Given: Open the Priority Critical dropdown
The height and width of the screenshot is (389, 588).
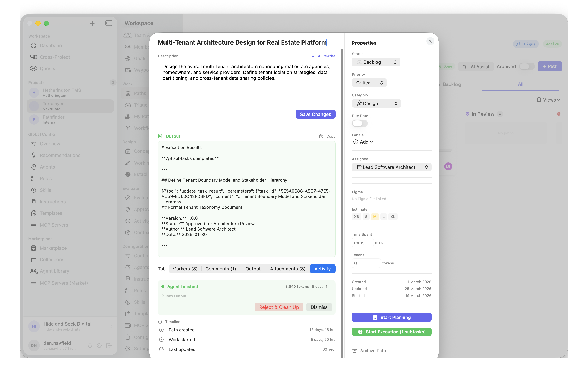Looking at the screenshot, I should pyautogui.click(x=369, y=83).
